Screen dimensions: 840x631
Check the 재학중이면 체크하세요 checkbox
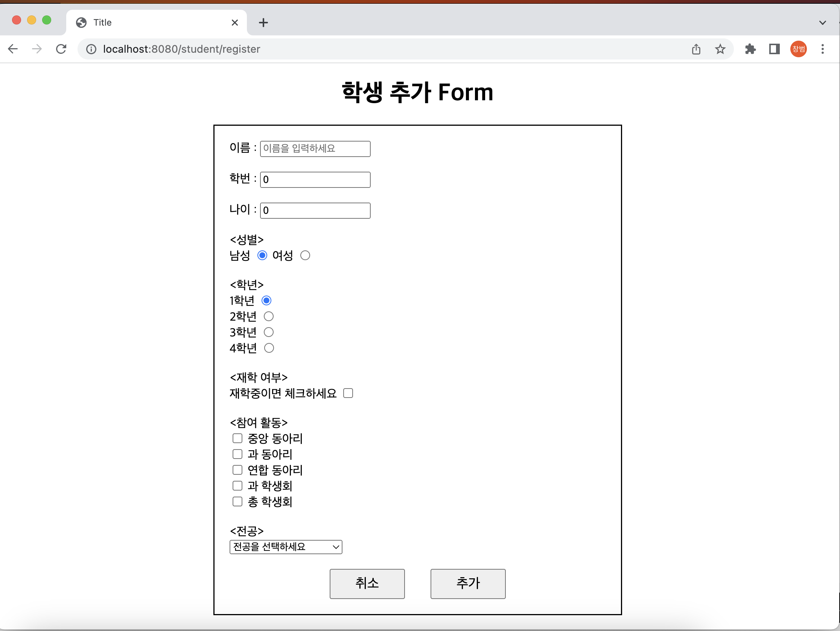pos(348,393)
